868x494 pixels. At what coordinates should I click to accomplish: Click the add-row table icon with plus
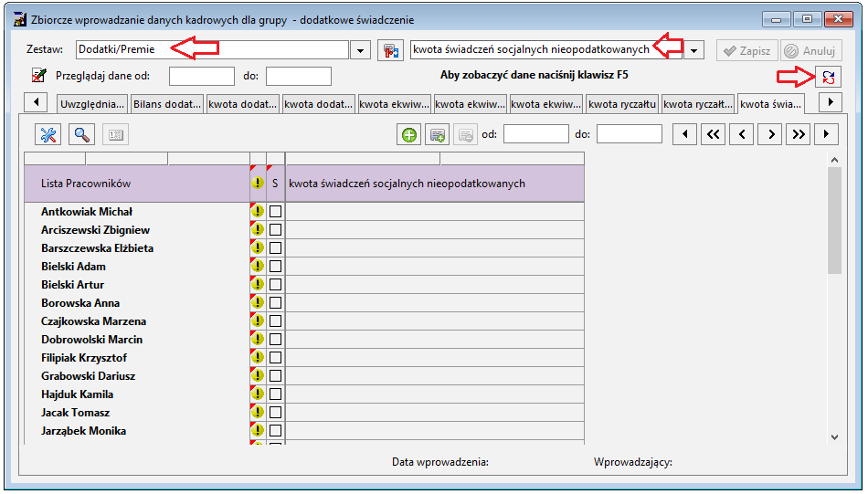tap(438, 134)
